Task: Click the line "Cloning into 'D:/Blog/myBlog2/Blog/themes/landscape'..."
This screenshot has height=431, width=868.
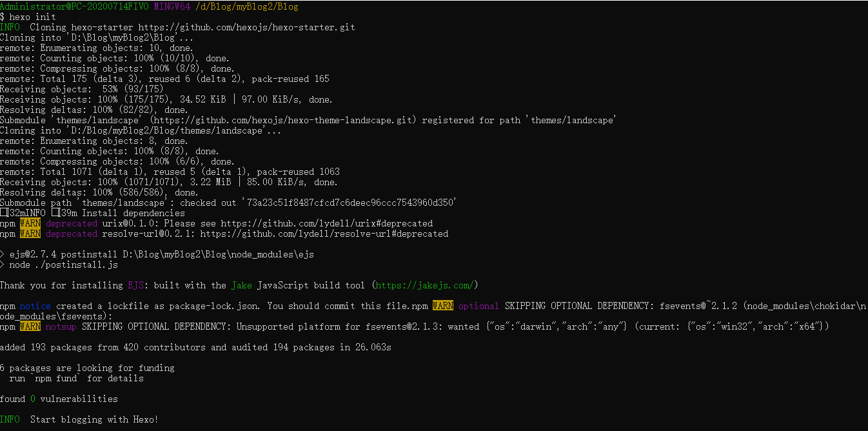Action: (x=141, y=130)
